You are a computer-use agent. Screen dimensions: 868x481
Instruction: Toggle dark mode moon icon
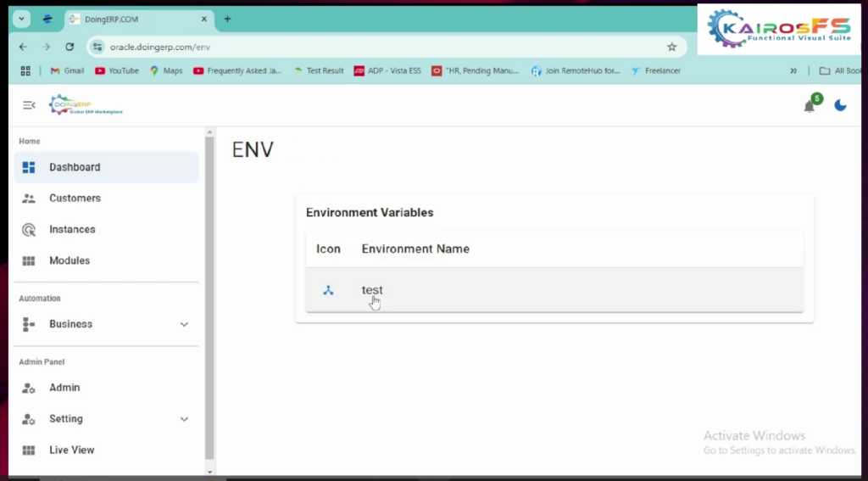pos(840,105)
